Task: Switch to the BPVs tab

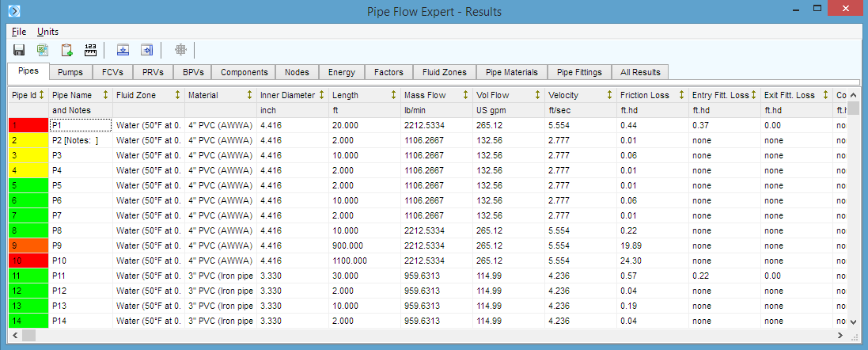Action: (x=193, y=72)
